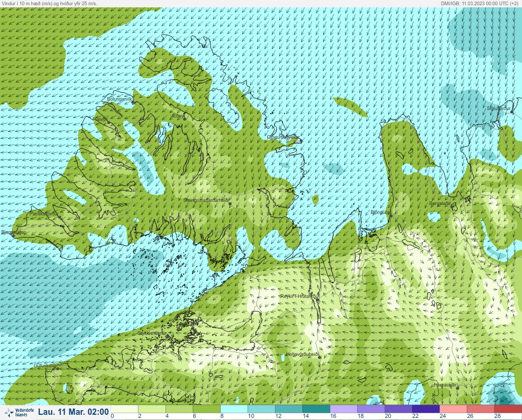The width and height of the screenshot is (522, 420).
Task: Click the 6–8 m/s dark green legend swatch
Action: point(207,409)
